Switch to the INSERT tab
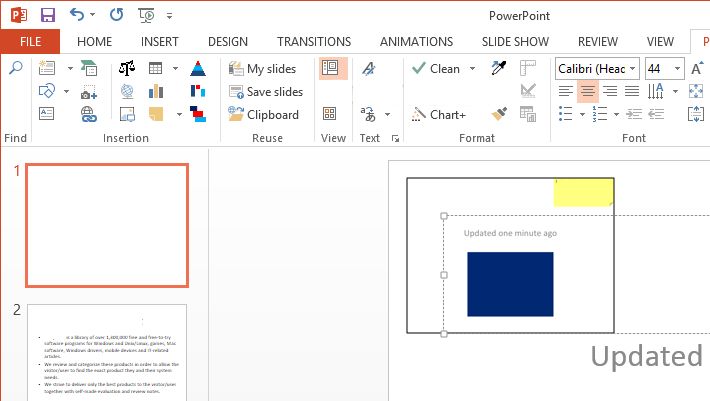 (159, 42)
